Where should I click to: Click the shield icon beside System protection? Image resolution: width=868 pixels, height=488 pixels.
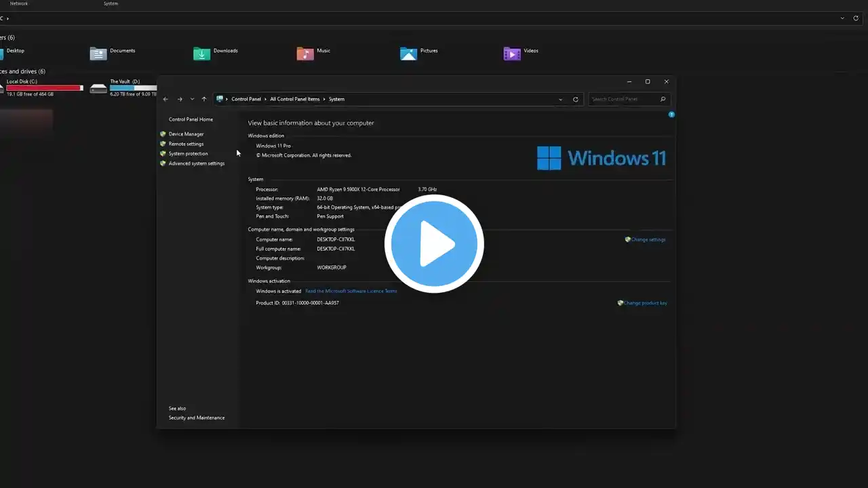pos(163,154)
